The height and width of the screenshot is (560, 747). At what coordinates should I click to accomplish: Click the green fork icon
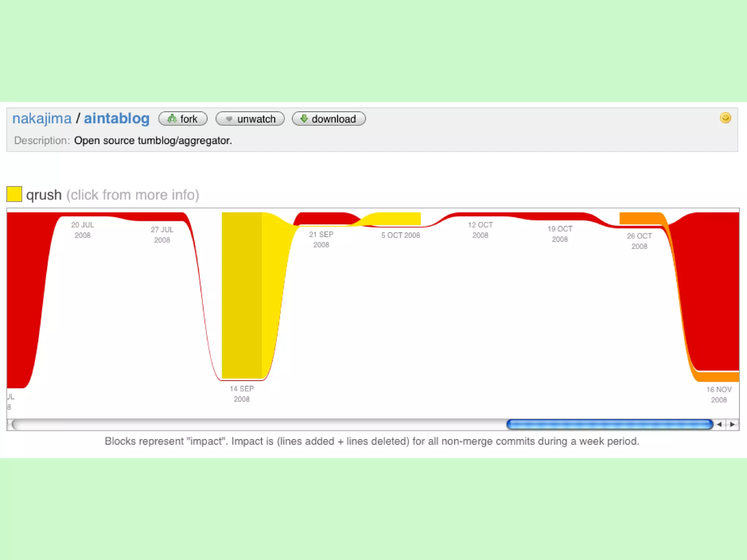coord(171,119)
